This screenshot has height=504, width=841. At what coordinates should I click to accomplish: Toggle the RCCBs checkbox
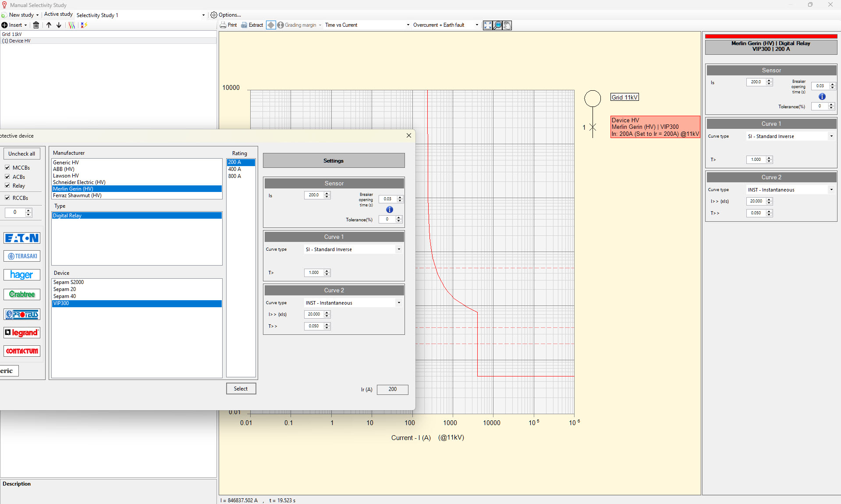coord(7,198)
